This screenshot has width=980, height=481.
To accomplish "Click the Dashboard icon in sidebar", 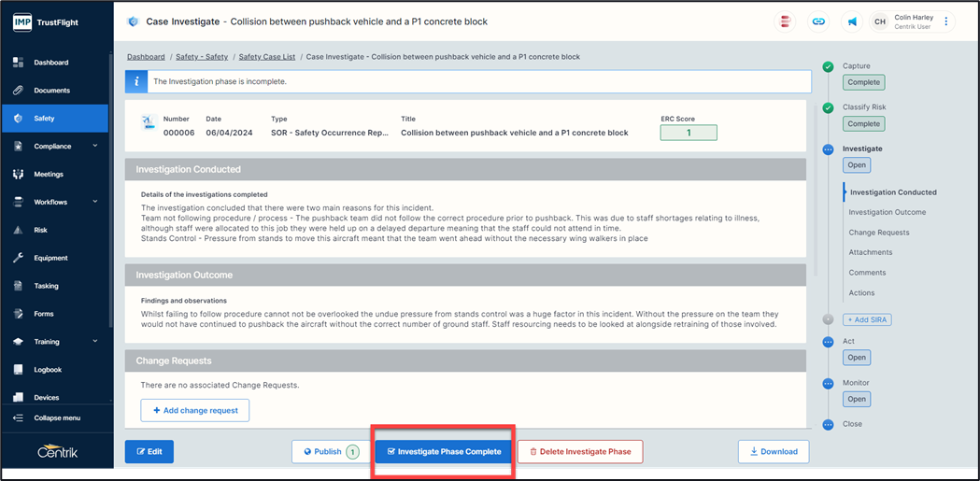I will click(x=18, y=63).
